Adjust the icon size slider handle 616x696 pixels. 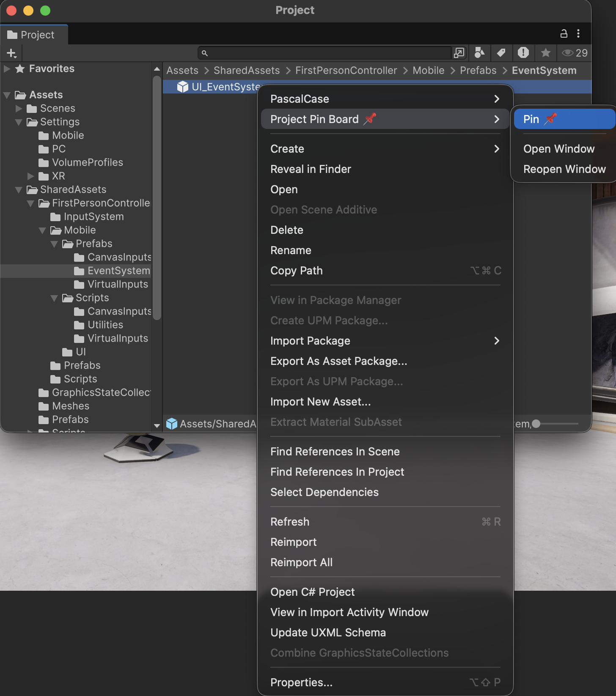coord(536,424)
